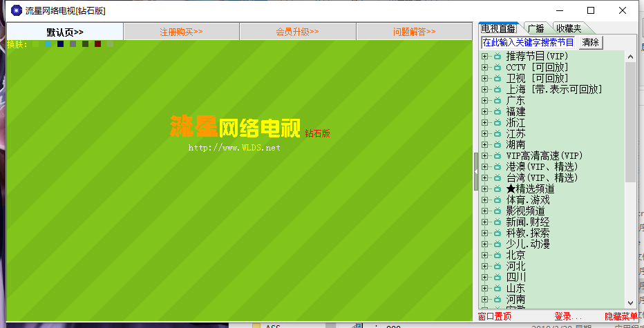Click the channel list scroll-up arrow

tap(630, 56)
